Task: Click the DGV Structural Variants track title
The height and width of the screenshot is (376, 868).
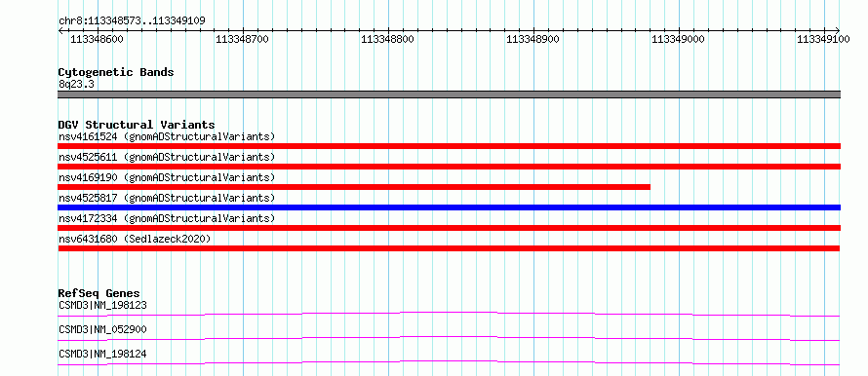Action: (x=137, y=125)
